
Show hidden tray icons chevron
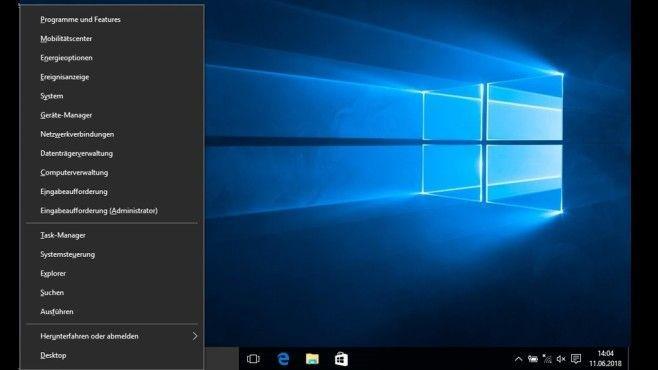519,359
